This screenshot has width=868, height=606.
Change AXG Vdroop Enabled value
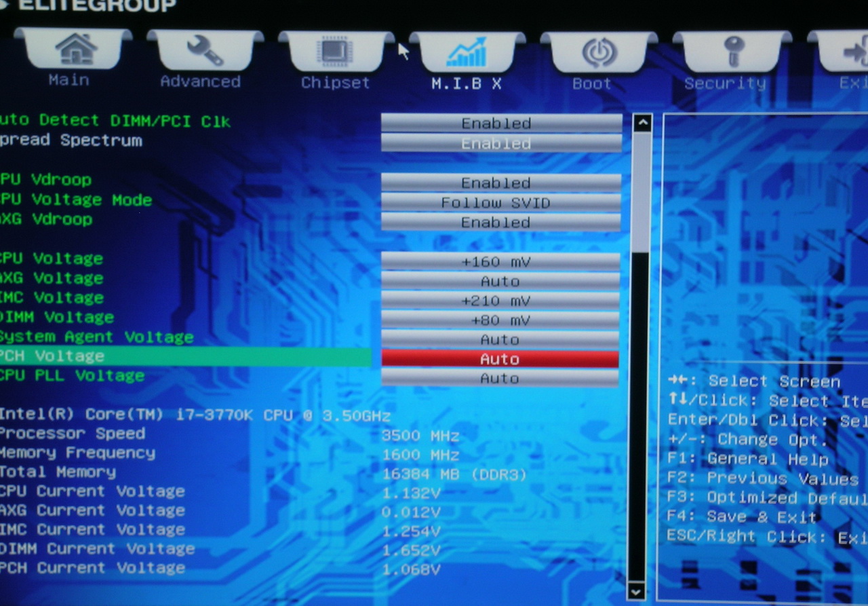click(x=500, y=222)
